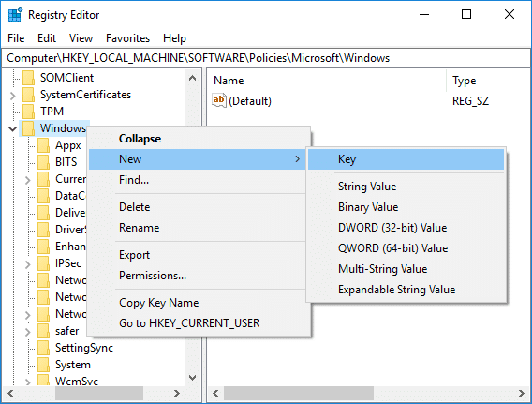The image size is (532, 404).
Task: Click the registry path address bar
Action: point(266,58)
